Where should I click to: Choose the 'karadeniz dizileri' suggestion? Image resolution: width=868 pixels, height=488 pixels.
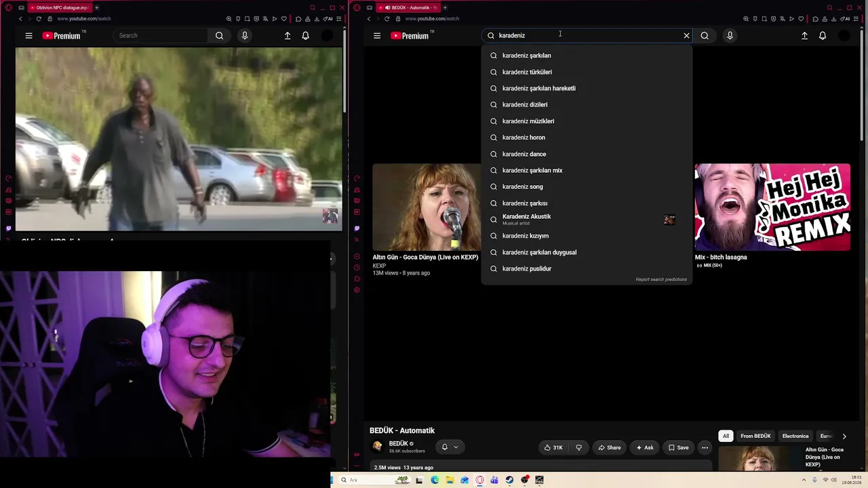[587, 104]
